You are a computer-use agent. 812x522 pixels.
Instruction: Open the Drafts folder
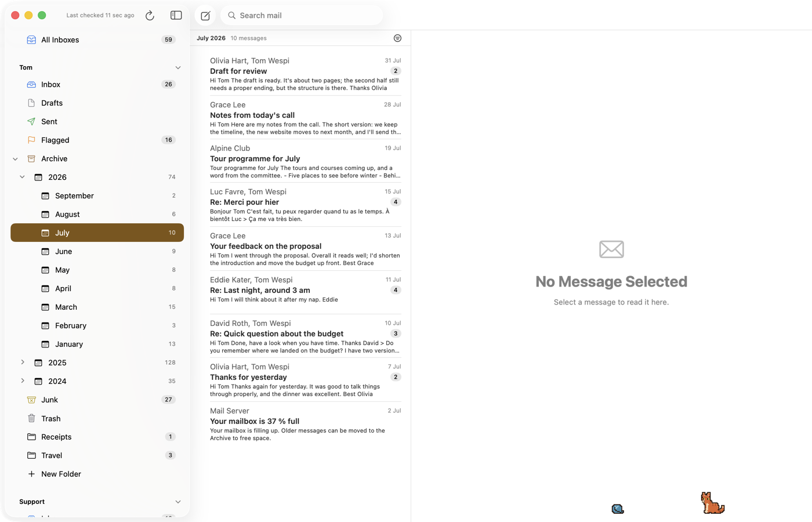click(97, 103)
